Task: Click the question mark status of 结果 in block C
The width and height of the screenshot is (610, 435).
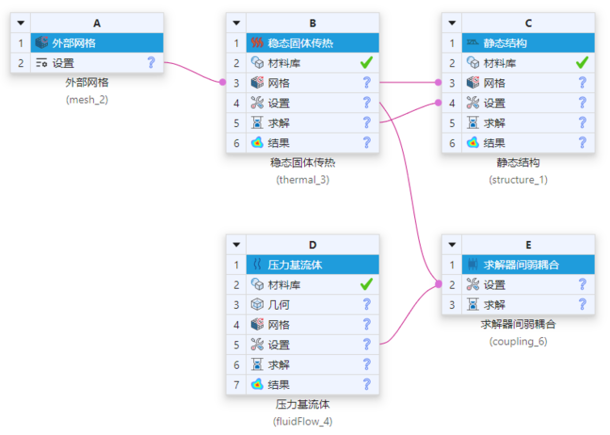Action: (582, 142)
